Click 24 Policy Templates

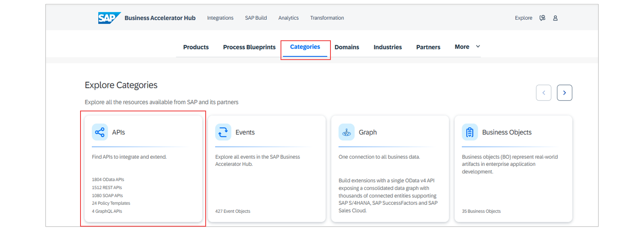111,203
